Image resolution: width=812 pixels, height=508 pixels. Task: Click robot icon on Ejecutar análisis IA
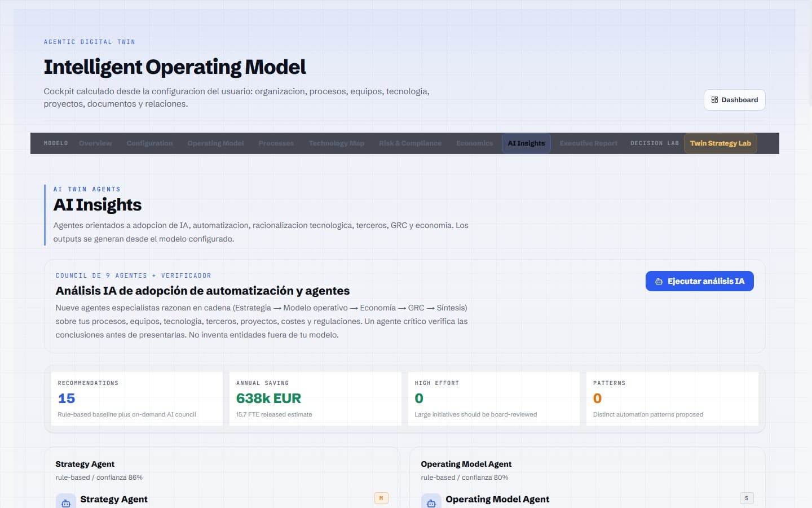pos(659,281)
